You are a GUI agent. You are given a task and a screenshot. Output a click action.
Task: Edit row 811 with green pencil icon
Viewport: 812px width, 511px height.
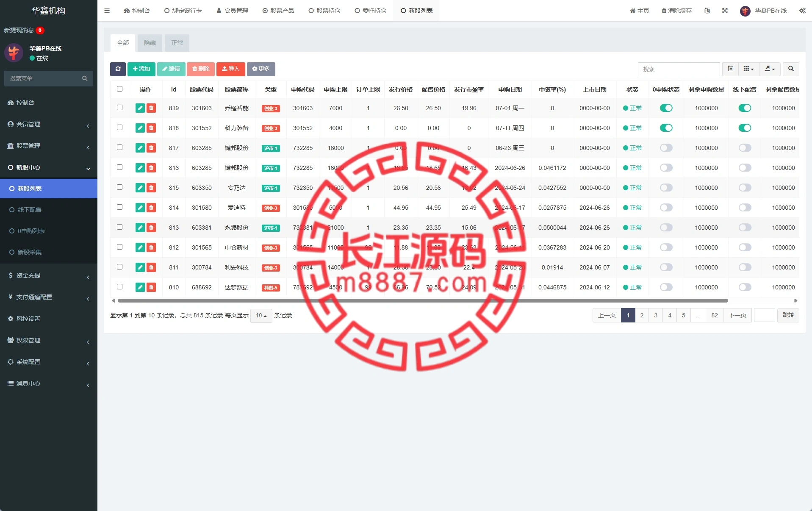[140, 267]
